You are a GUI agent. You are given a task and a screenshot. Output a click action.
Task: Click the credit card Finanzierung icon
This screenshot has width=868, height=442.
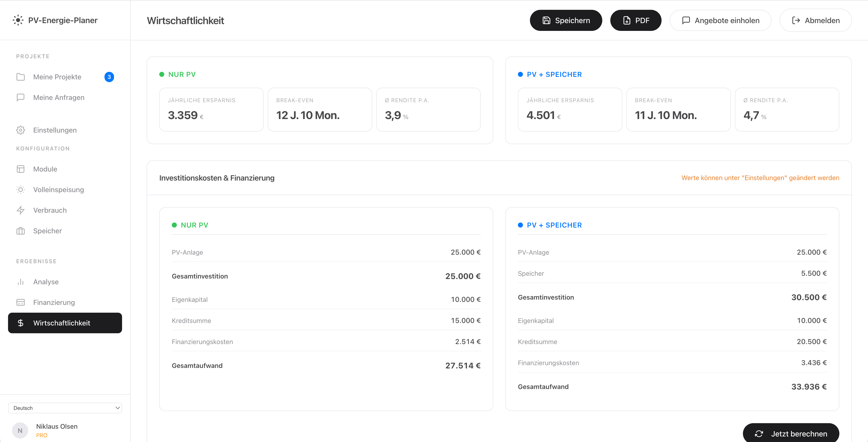(x=21, y=303)
